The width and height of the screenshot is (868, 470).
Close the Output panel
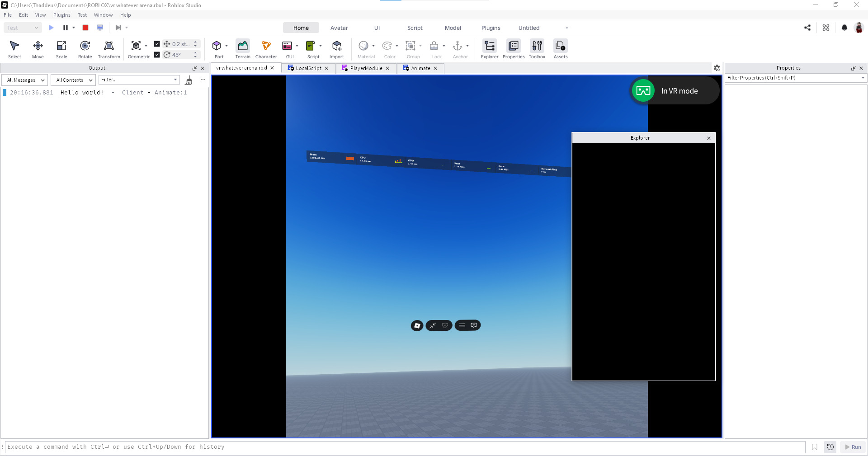click(x=203, y=68)
